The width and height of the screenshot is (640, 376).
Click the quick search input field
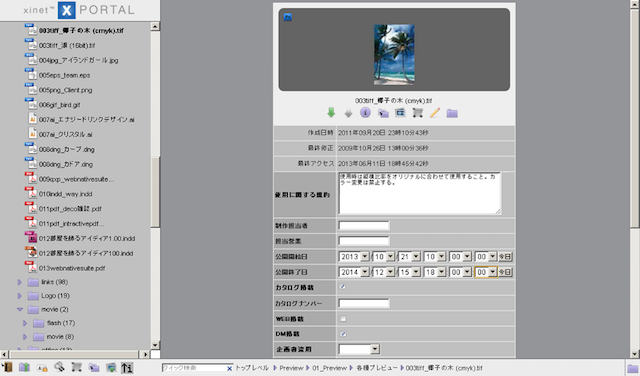click(x=194, y=368)
